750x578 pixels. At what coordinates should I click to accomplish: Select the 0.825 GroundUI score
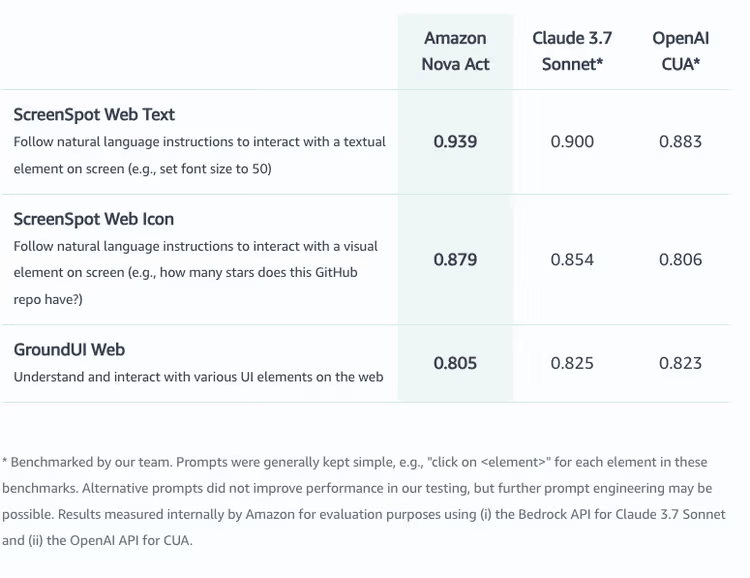572,363
